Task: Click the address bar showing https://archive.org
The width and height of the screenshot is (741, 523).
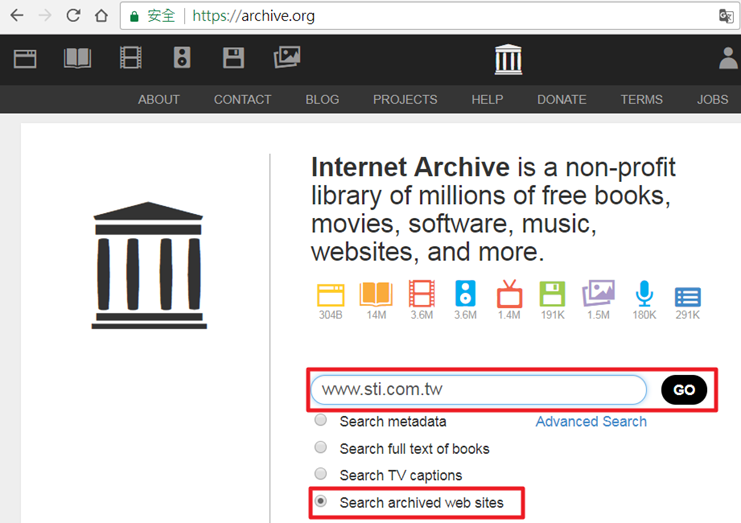Action: click(430, 17)
